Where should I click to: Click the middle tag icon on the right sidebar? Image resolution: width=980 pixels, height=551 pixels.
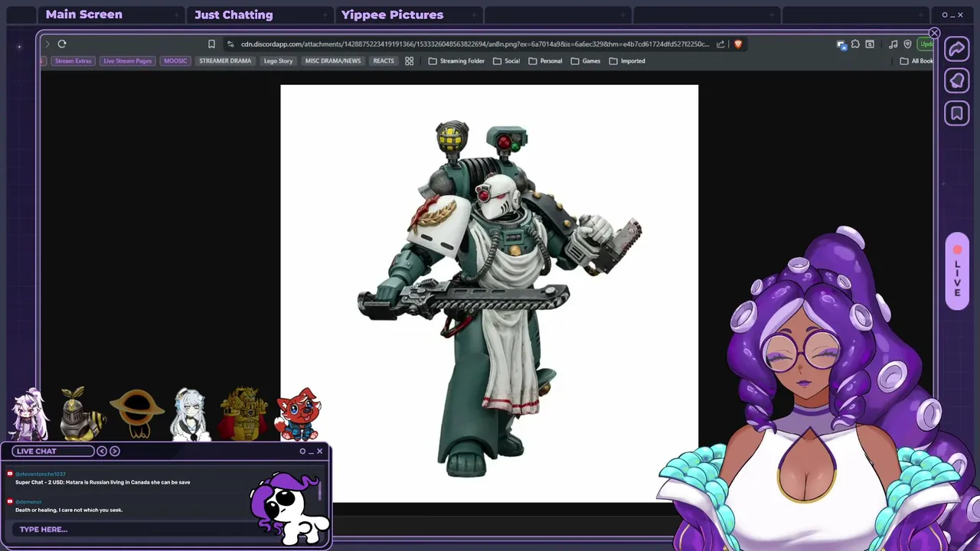click(x=957, y=82)
